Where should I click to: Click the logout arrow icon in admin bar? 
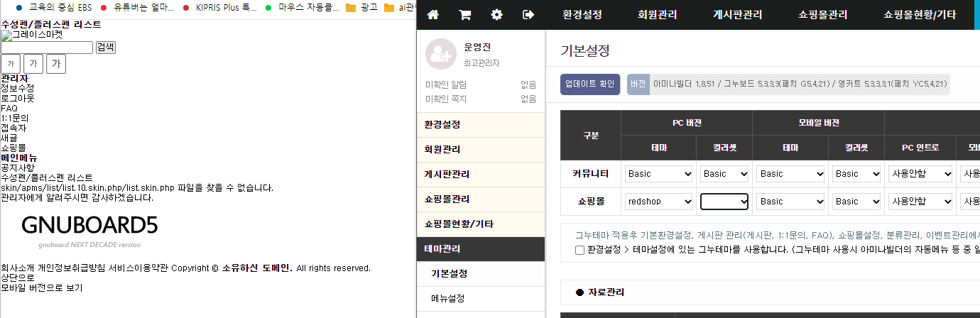[528, 15]
